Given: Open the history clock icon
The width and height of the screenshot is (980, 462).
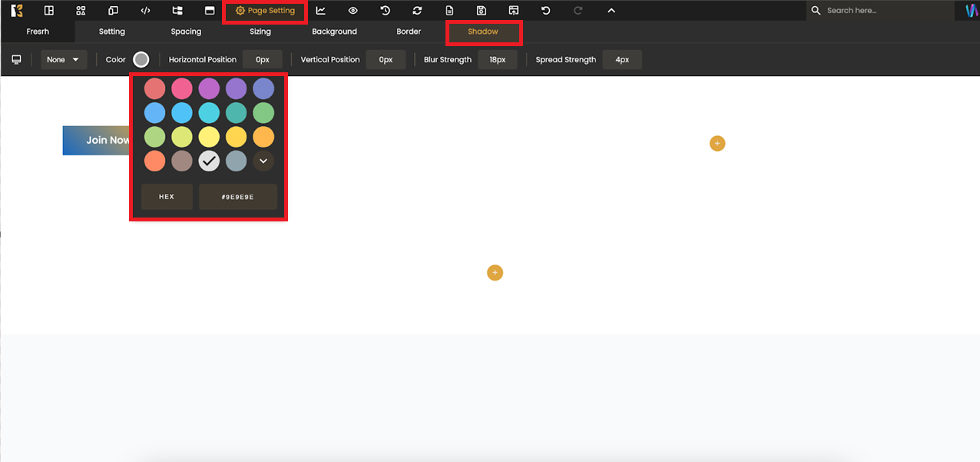Looking at the screenshot, I should (385, 11).
